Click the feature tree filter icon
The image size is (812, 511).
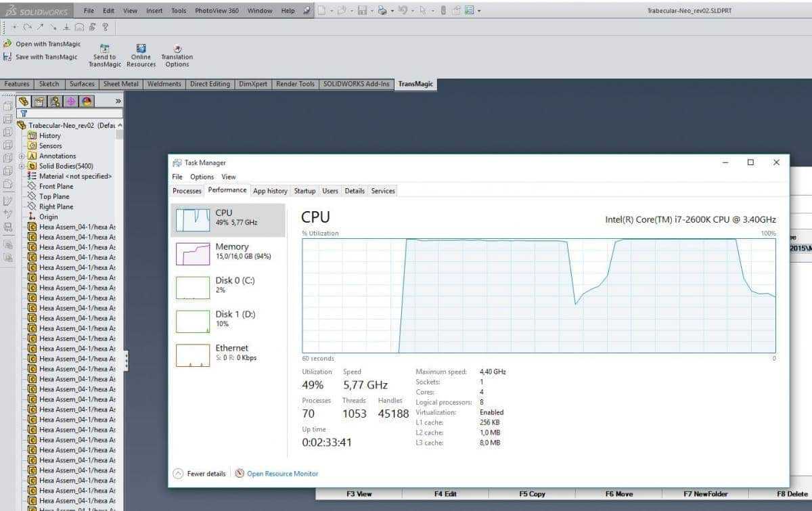tap(24, 114)
